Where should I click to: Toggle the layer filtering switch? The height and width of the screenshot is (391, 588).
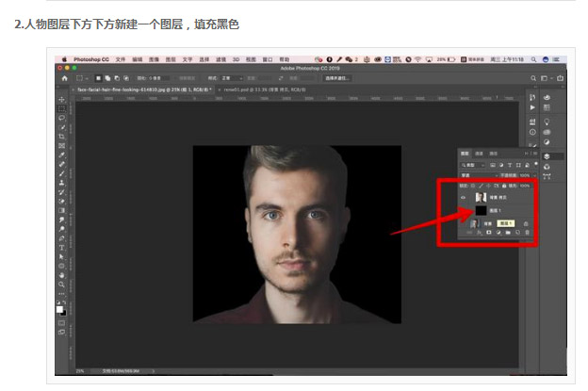(x=536, y=164)
